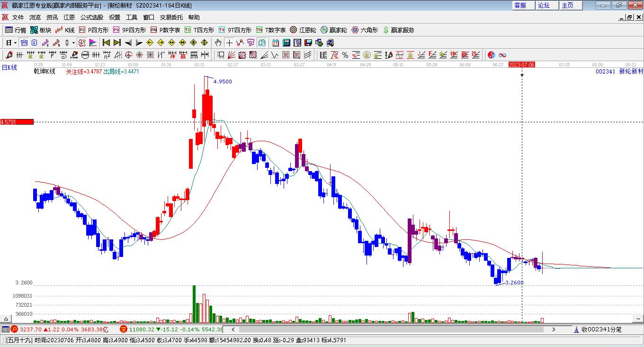
Task: Open the 资讯 menu
Action: 52,18
